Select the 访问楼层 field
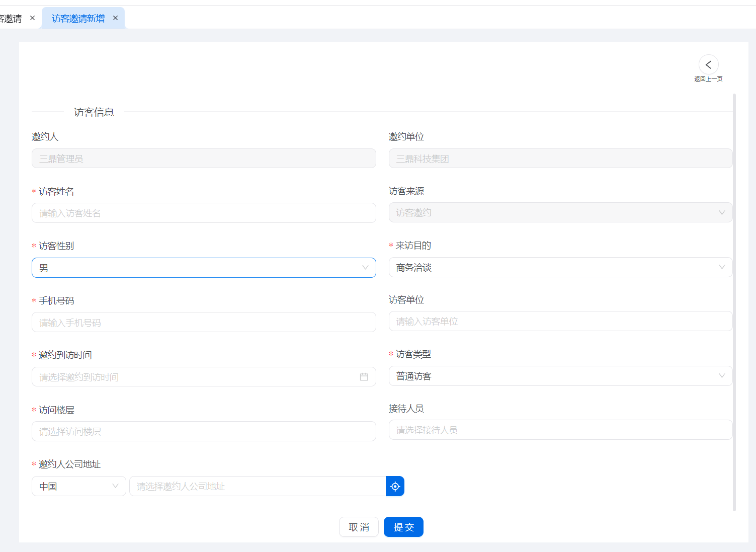 [x=204, y=431]
